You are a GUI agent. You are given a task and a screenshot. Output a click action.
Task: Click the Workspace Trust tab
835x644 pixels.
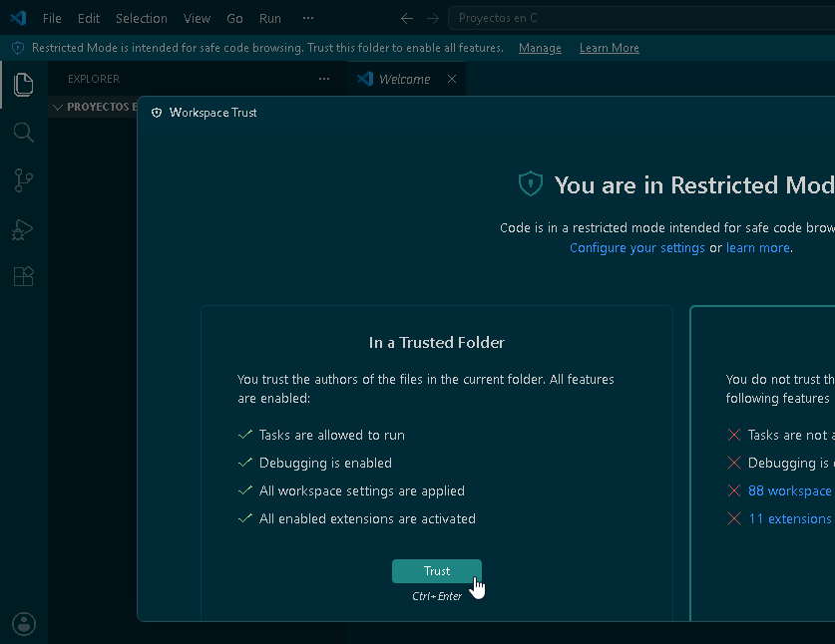204,113
